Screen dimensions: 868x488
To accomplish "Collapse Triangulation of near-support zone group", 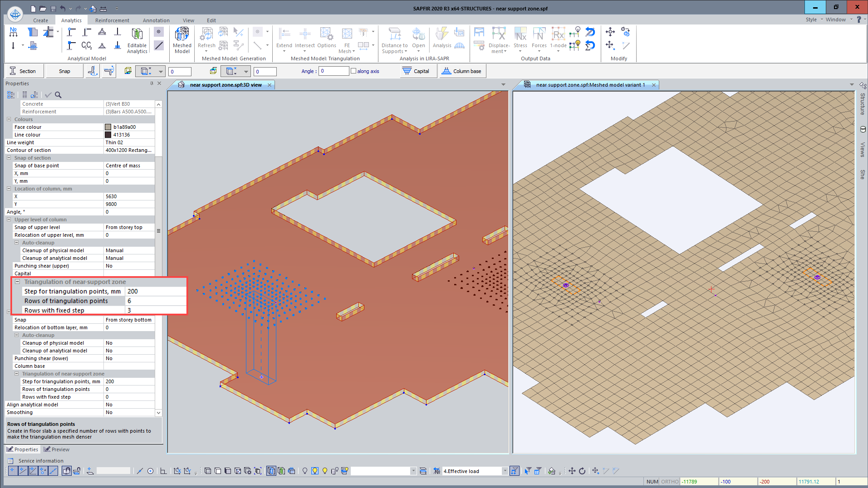I will click(x=17, y=282).
